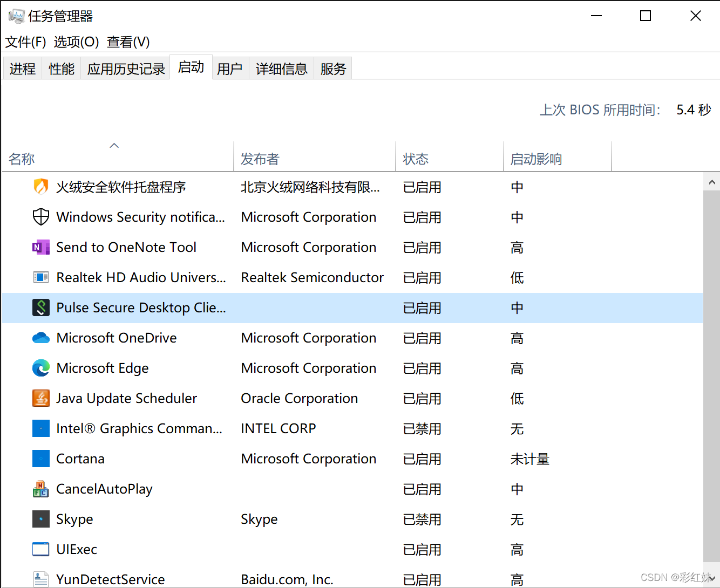The image size is (720, 588).
Task: Click the OneNote purple icon
Action: tap(41, 247)
